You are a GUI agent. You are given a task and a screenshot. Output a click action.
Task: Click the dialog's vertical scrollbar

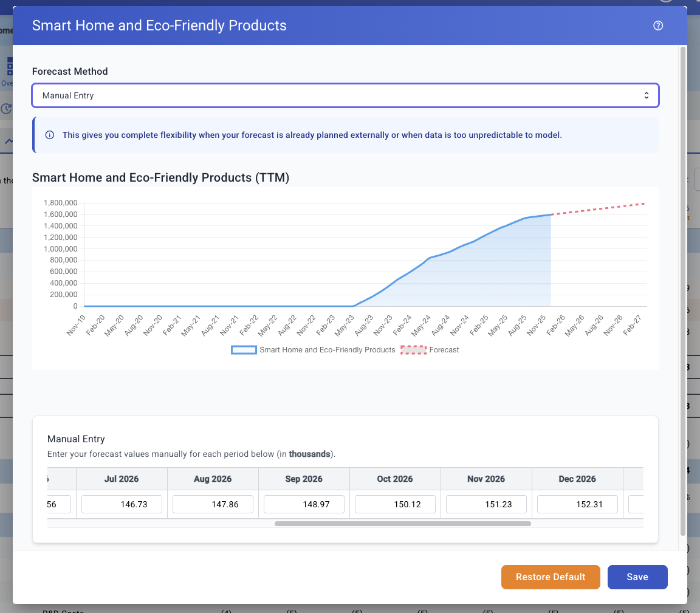coord(682,292)
